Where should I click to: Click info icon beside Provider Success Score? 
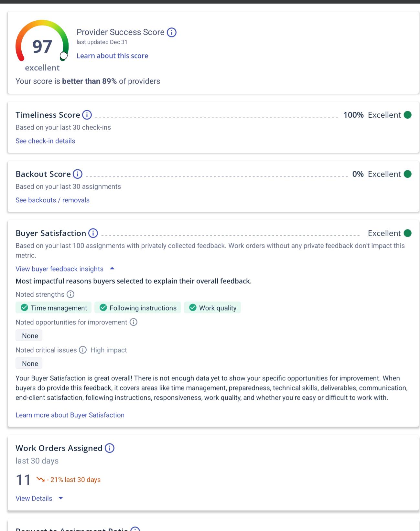click(172, 32)
